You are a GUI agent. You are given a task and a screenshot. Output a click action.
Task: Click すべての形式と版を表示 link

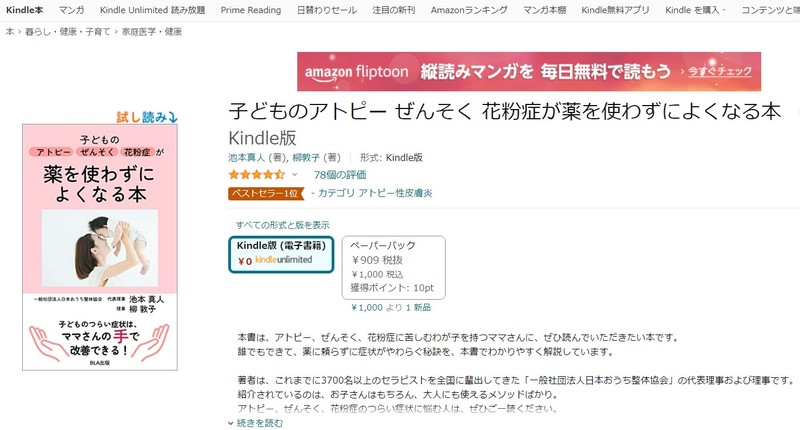[x=282, y=225]
